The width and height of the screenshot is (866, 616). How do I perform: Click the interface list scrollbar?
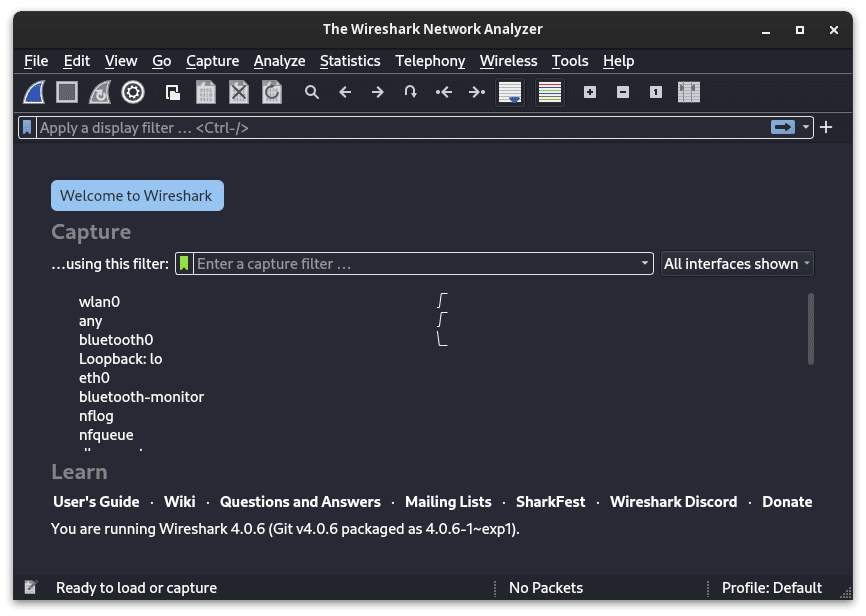(811, 329)
